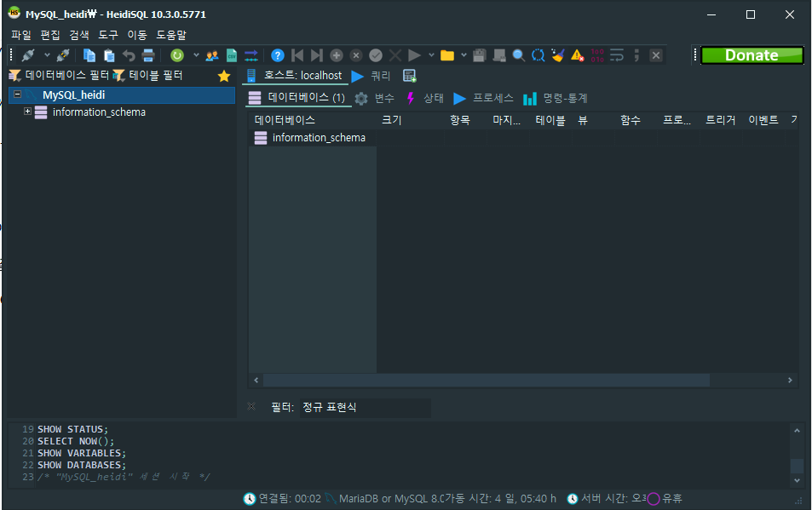Toggle the word wrap lines icon
The image size is (812, 510).
click(x=616, y=55)
